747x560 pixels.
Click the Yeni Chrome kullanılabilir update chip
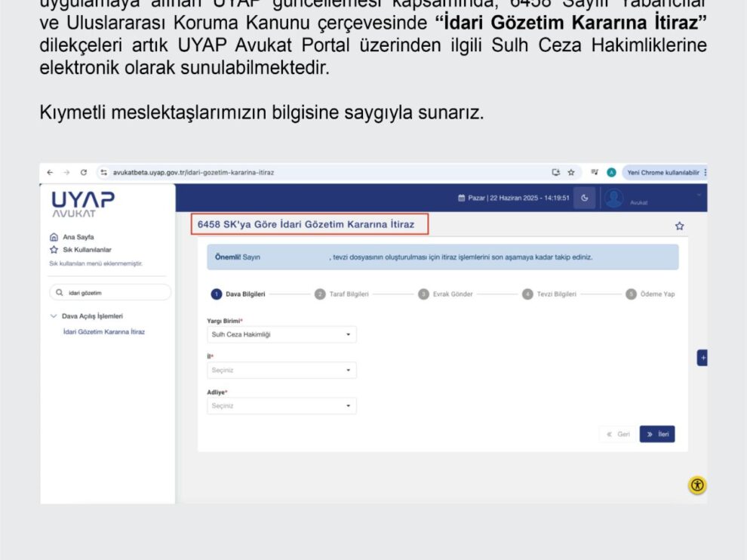pyautogui.click(x=662, y=172)
